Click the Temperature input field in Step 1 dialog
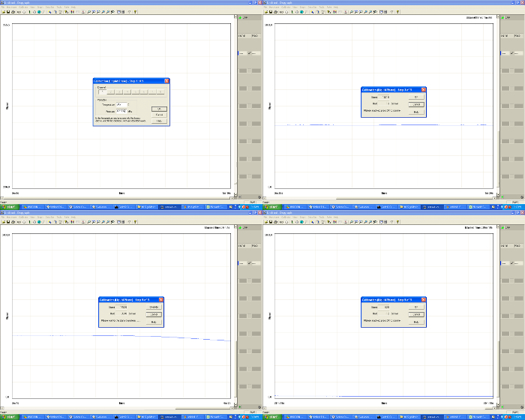 [121, 104]
